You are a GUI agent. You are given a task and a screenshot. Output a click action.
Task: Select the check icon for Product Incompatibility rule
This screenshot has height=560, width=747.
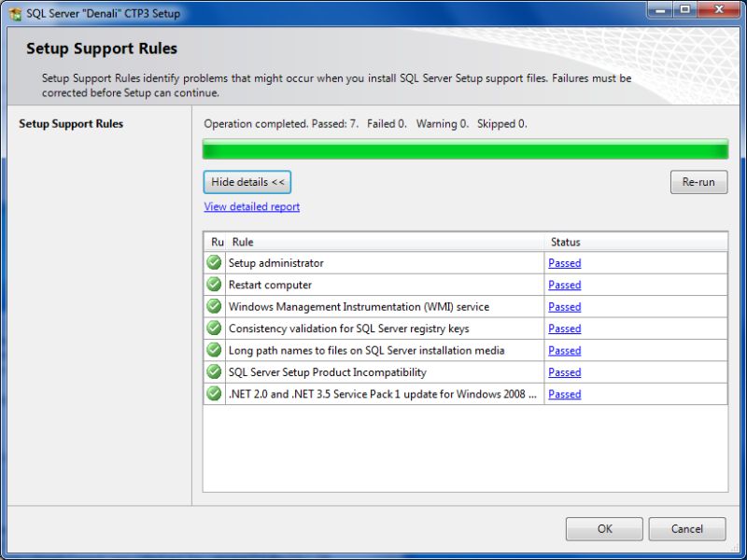pyautogui.click(x=215, y=371)
